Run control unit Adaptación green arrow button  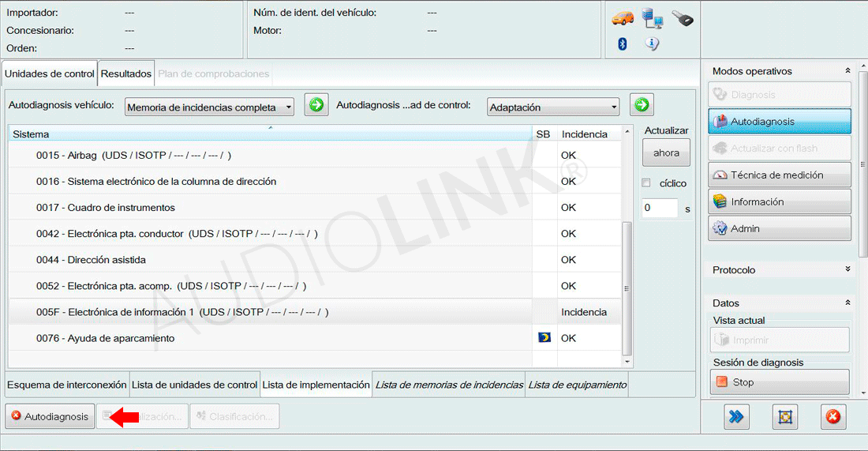click(x=642, y=105)
